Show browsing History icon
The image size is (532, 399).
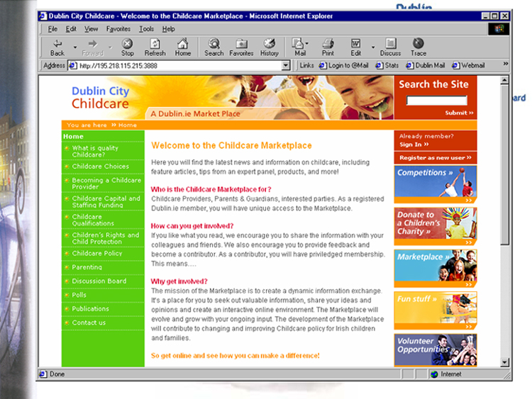coord(270,44)
